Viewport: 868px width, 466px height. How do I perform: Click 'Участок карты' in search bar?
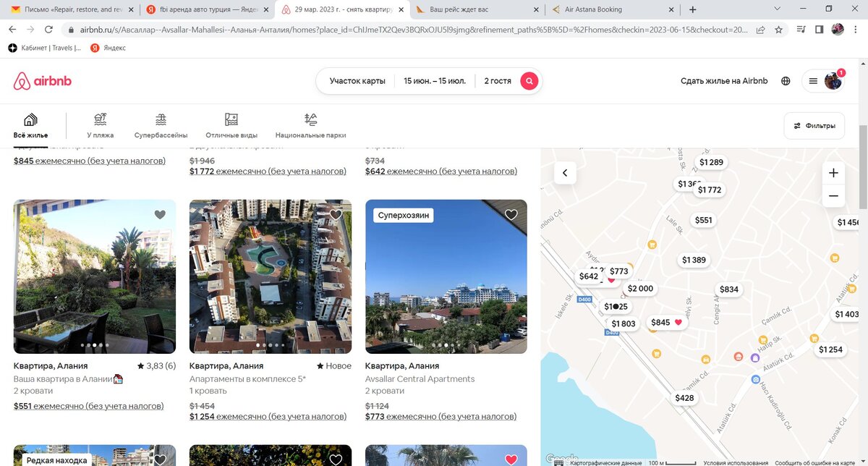click(x=357, y=81)
